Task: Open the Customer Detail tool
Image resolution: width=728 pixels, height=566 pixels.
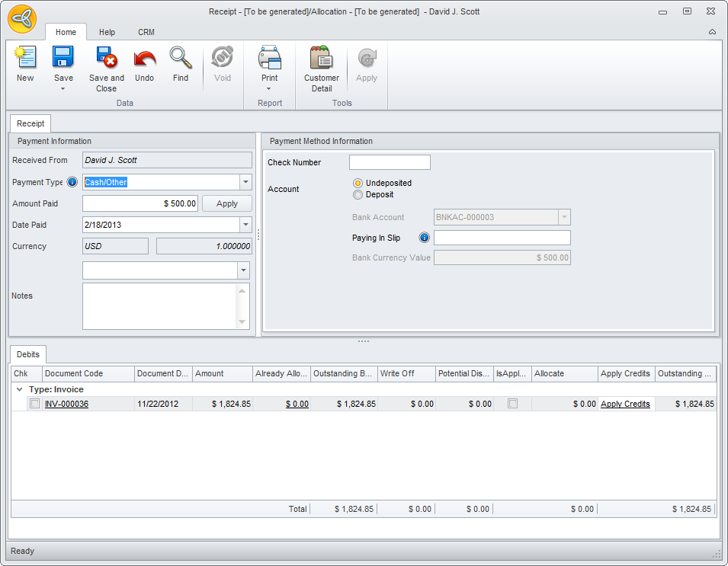Action: (x=322, y=59)
